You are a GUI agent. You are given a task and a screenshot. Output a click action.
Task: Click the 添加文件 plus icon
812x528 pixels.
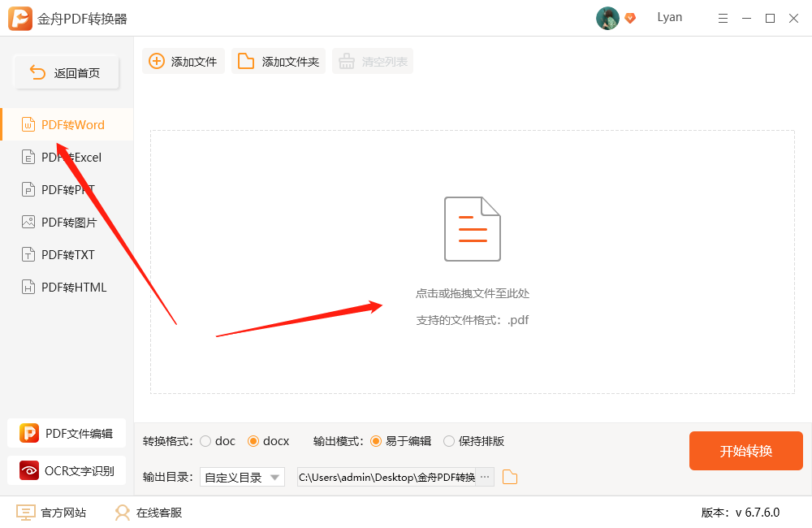click(x=157, y=61)
